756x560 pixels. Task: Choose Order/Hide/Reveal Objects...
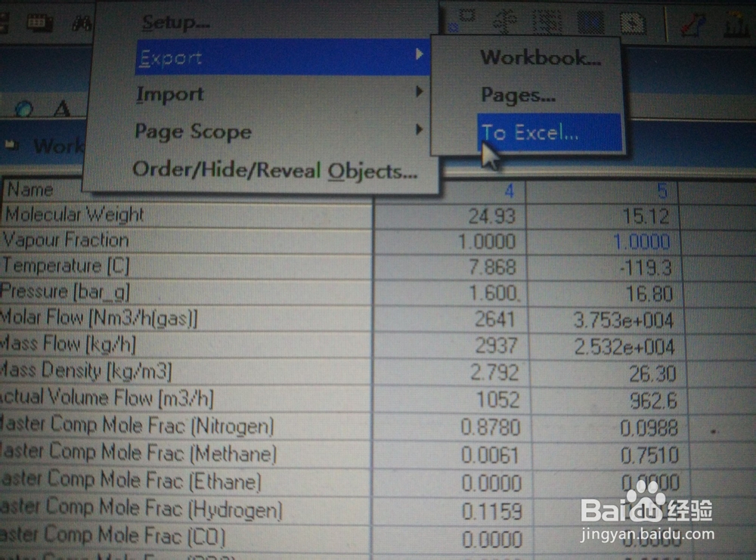(275, 170)
